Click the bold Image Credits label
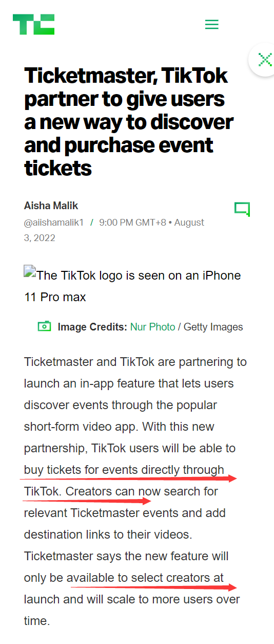 coord(92,327)
